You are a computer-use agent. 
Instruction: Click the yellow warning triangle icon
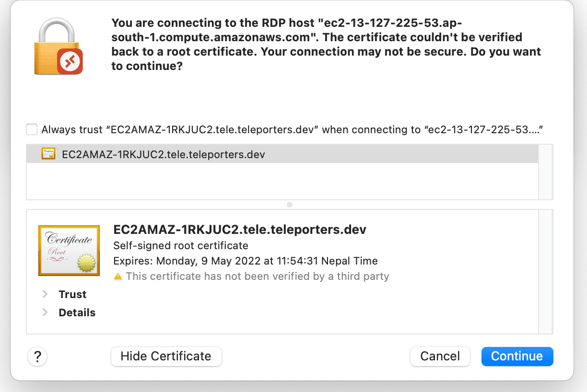[118, 277]
